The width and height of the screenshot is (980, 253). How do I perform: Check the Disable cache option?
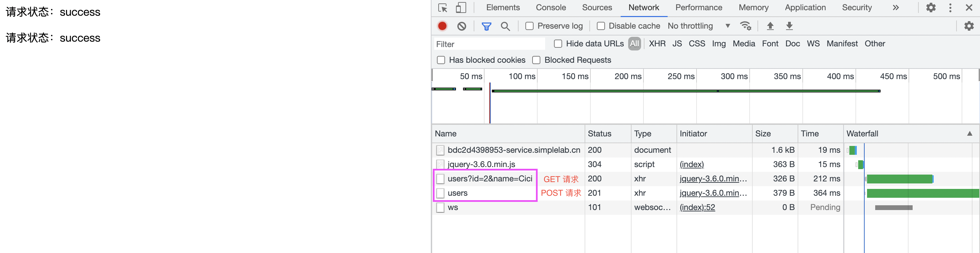(601, 26)
